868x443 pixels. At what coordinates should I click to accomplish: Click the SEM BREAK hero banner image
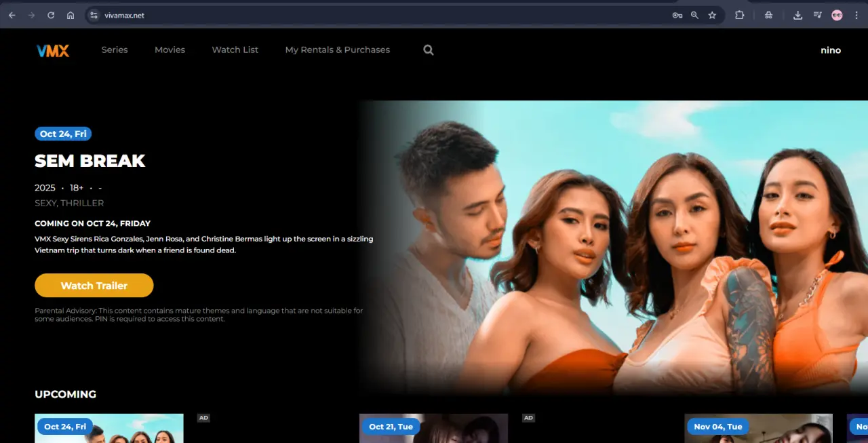[x=614, y=248]
